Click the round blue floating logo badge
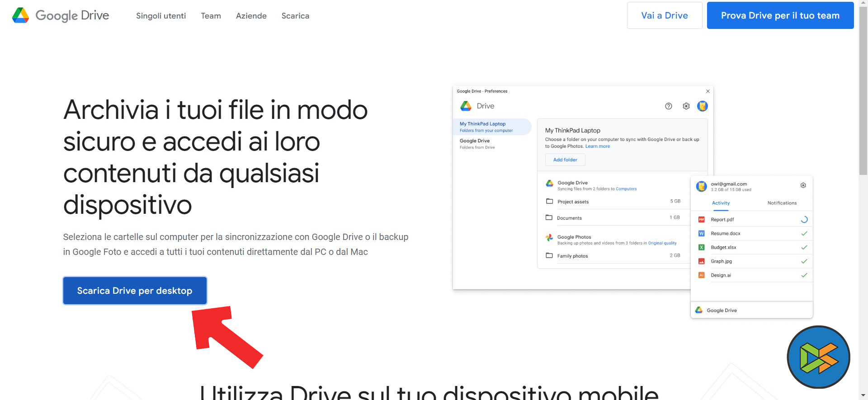The image size is (868, 400). tap(818, 357)
